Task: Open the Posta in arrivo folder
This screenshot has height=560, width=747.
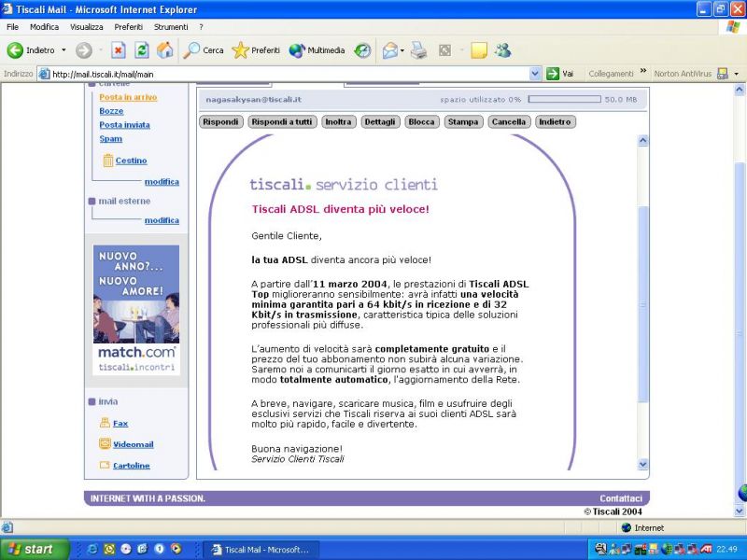Action: pos(128,97)
